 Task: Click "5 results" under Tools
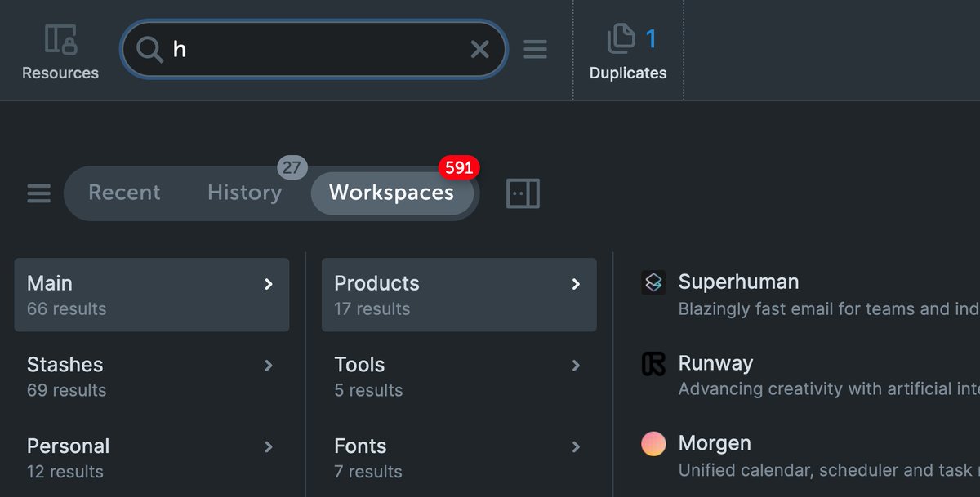pos(368,390)
